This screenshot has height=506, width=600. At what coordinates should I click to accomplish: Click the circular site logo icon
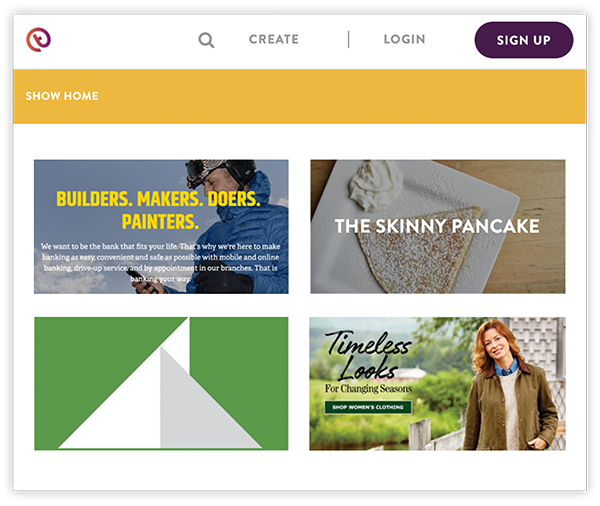tap(38, 39)
